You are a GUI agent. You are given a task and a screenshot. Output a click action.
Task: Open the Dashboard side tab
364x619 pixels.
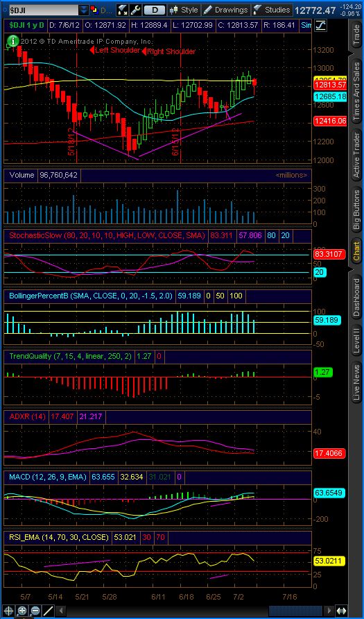click(x=356, y=297)
